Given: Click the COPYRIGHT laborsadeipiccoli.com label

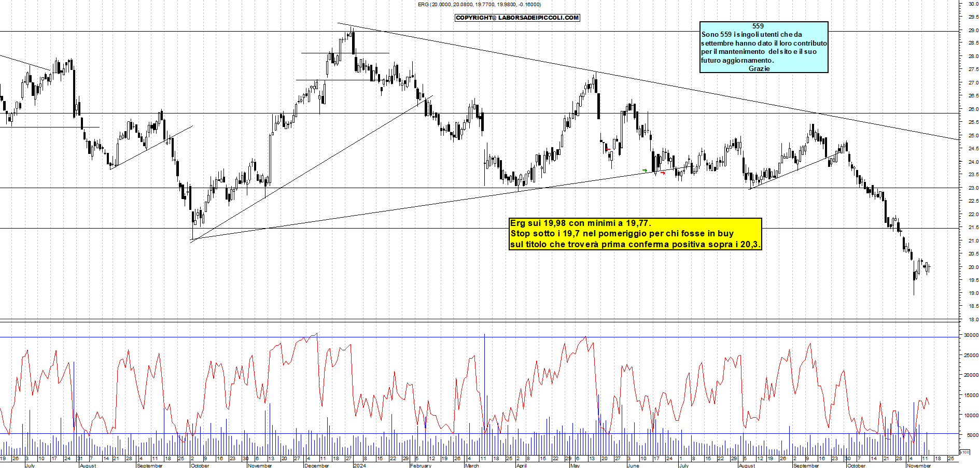Looking at the screenshot, I should 517,18.
